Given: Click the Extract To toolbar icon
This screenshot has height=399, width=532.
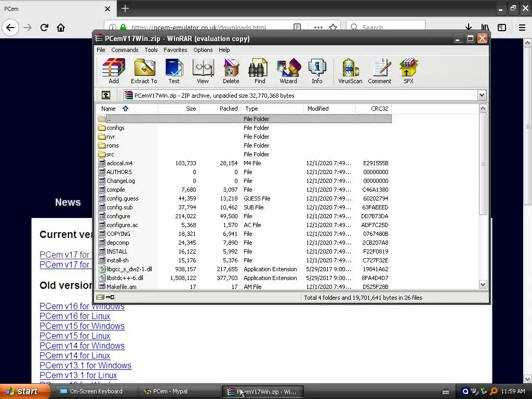Looking at the screenshot, I should coord(144,71).
